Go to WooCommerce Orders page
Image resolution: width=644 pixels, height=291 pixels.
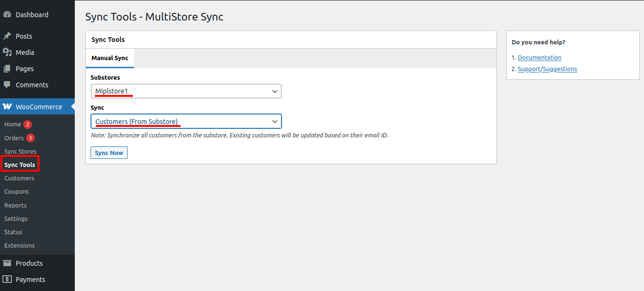tap(14, 138)
